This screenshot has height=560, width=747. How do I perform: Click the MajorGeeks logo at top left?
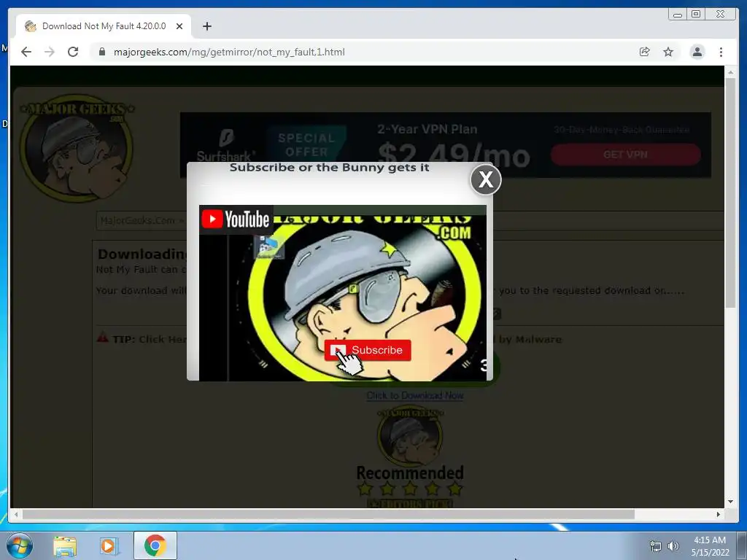[x=76, y=147]
